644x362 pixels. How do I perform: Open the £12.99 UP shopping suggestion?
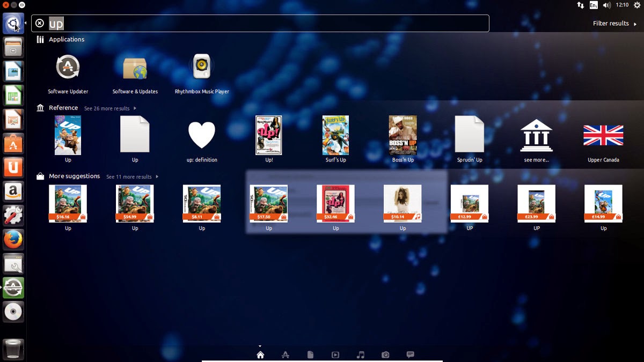pos(470,208)
